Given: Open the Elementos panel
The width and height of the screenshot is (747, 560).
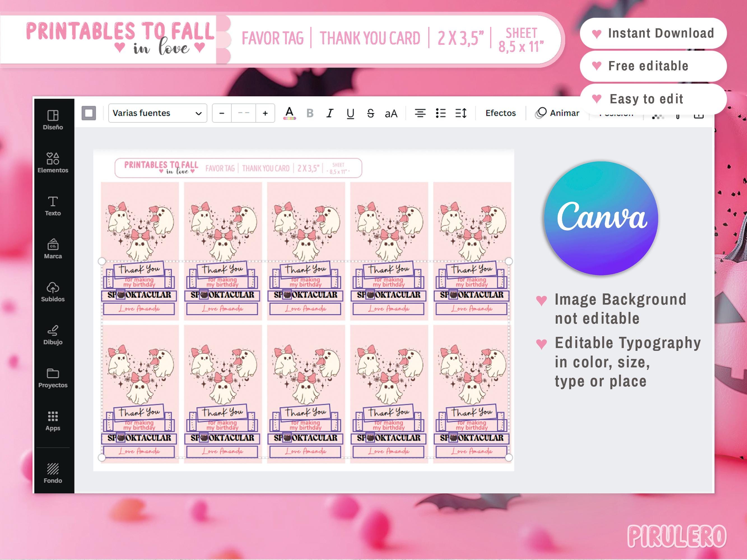Looking at the screenshot, I should (x=53, y=163).
